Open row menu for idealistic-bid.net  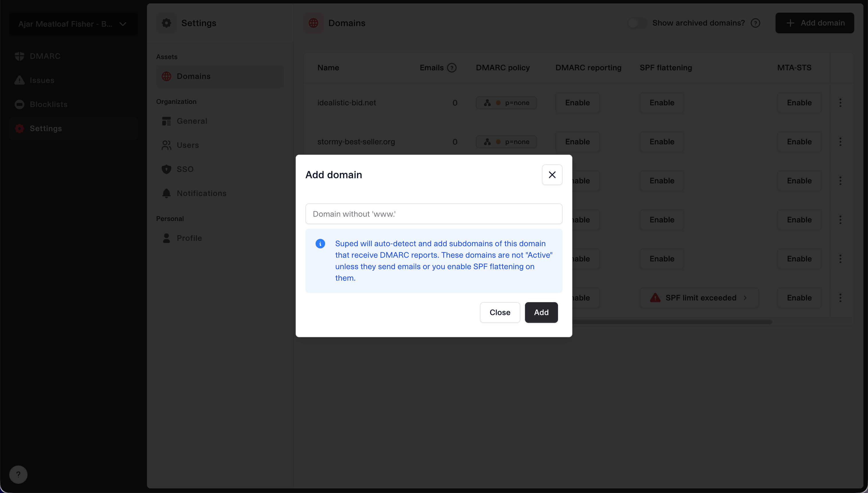click(x=840, y=103)
